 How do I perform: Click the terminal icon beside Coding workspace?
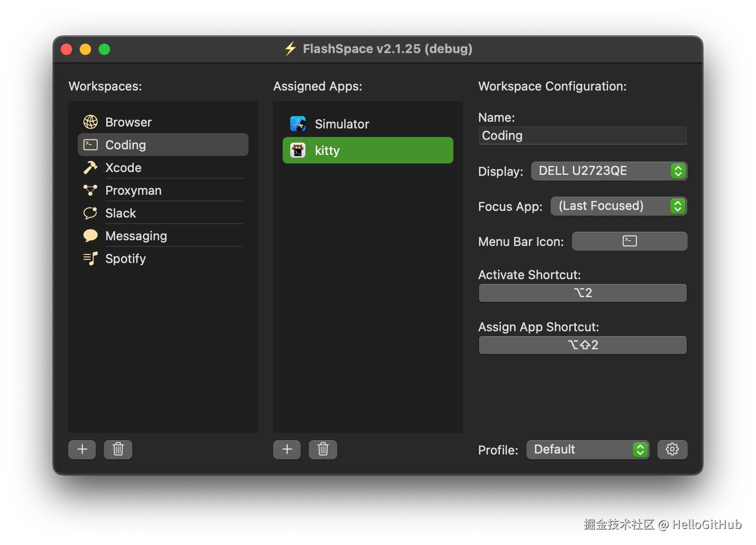pos(91,145)
